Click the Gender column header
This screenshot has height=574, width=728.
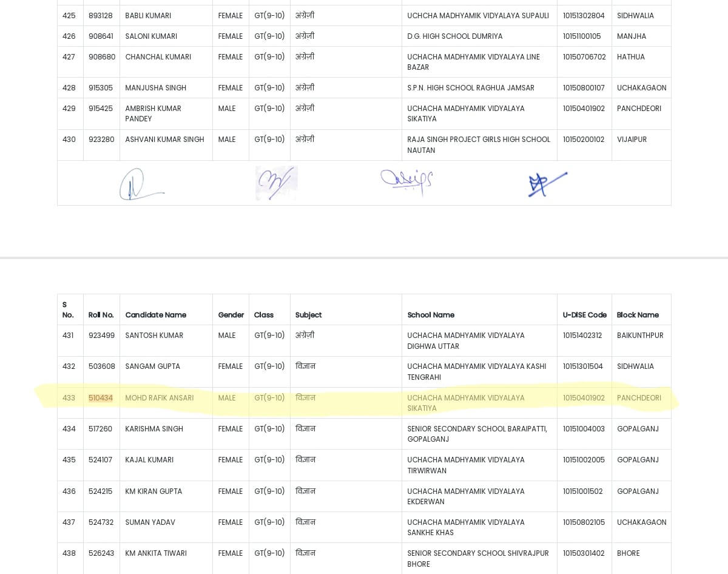click(x=231, y=315)
